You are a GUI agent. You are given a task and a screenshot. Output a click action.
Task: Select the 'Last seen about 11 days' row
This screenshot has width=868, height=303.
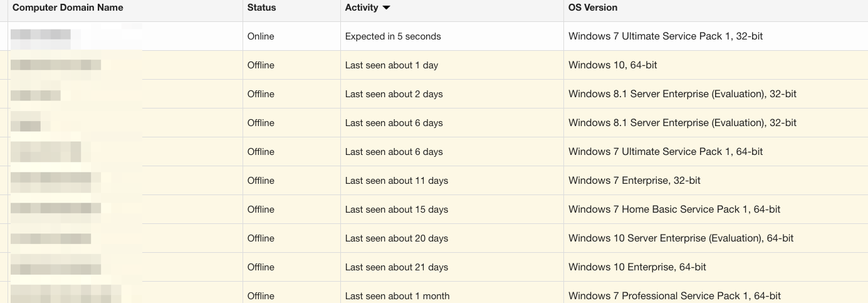coord(396,181)
